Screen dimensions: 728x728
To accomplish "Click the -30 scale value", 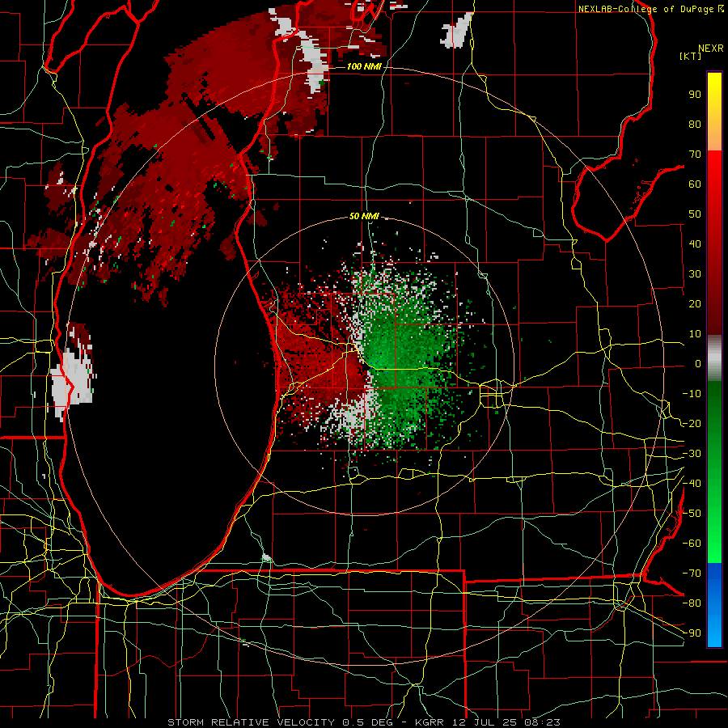I will [x=692, y=454].
